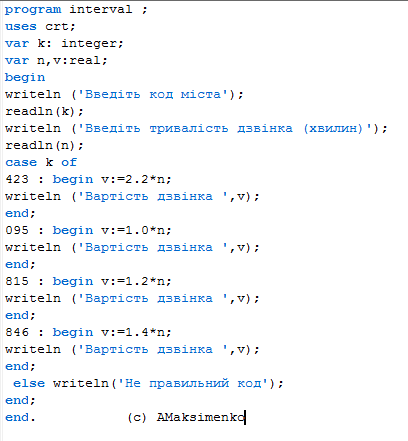Image resolution: width=408 pixels, height=441 pixels.
Task: Click the 'readln(n);' statement
Action: (44, 145)
